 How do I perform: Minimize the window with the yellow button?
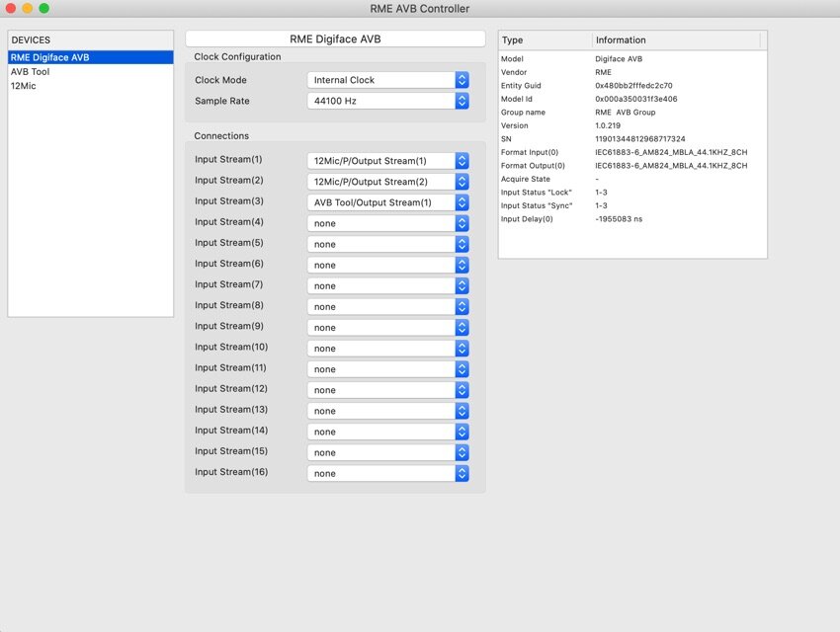pos(28,8)
